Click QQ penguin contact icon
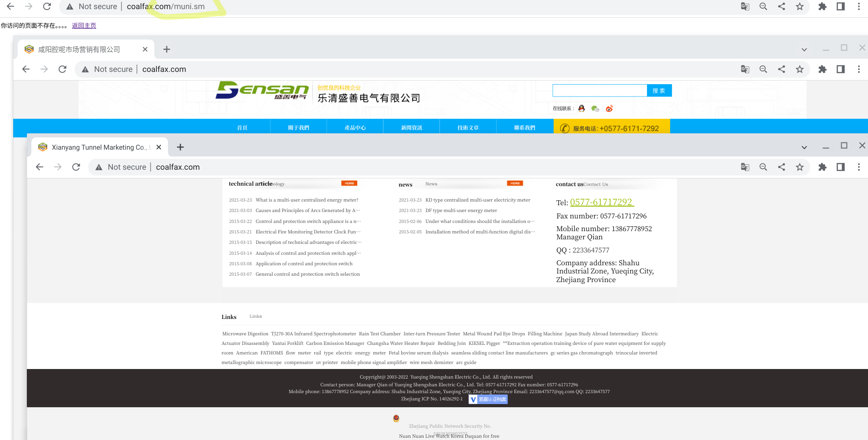 pos(581,108)
